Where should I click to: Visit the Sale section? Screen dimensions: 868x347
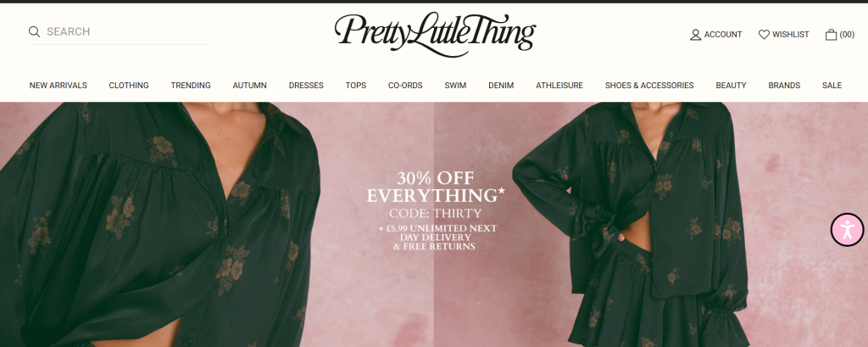click(x=832, y=86)
